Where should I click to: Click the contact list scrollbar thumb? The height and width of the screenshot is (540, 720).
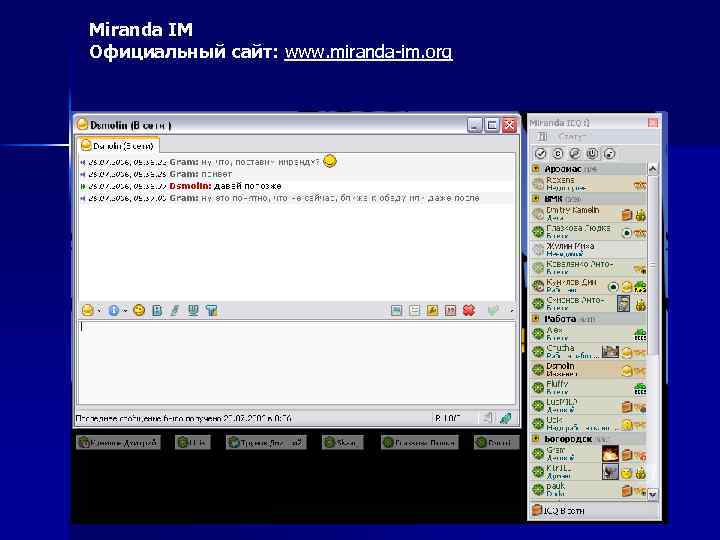(x=652, y=265)
